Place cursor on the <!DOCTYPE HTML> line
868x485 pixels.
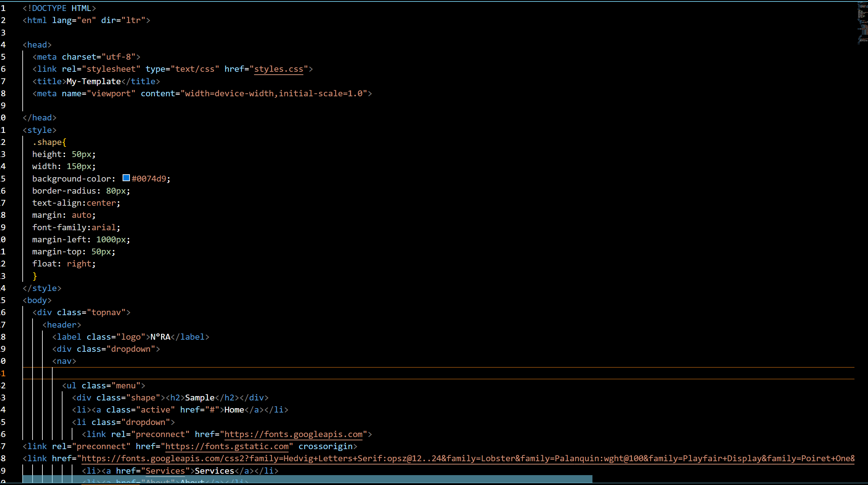click(59, 8)
